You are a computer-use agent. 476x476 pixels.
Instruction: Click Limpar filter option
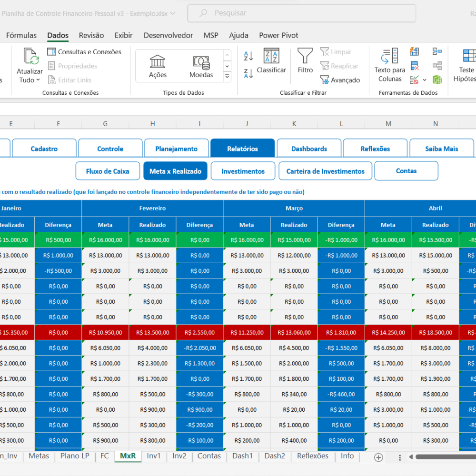336,52
